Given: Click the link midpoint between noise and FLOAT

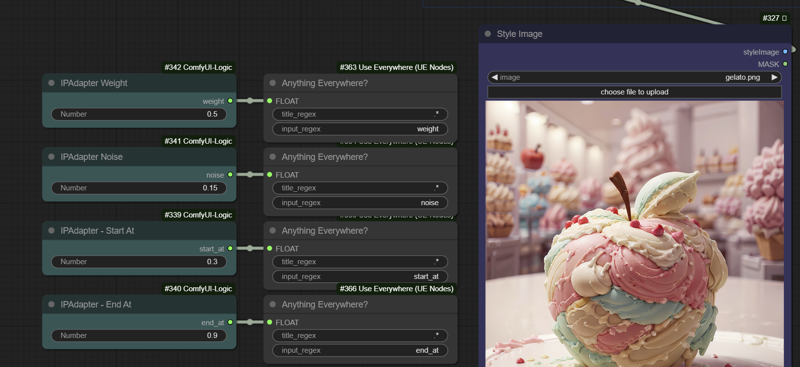Looking at the screenshot, I should tap(249, 175).
